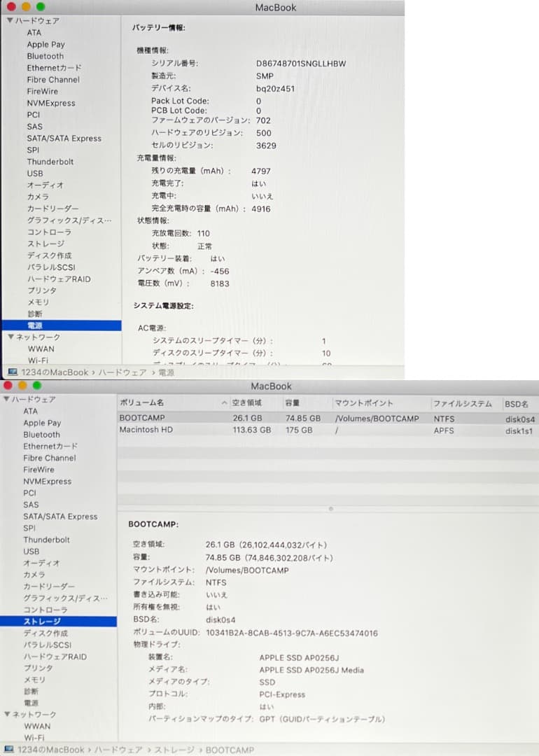Select Fibre Channel in top window sidebar
The width and height of the screenshot is (539, 756).
click(53, 80)
